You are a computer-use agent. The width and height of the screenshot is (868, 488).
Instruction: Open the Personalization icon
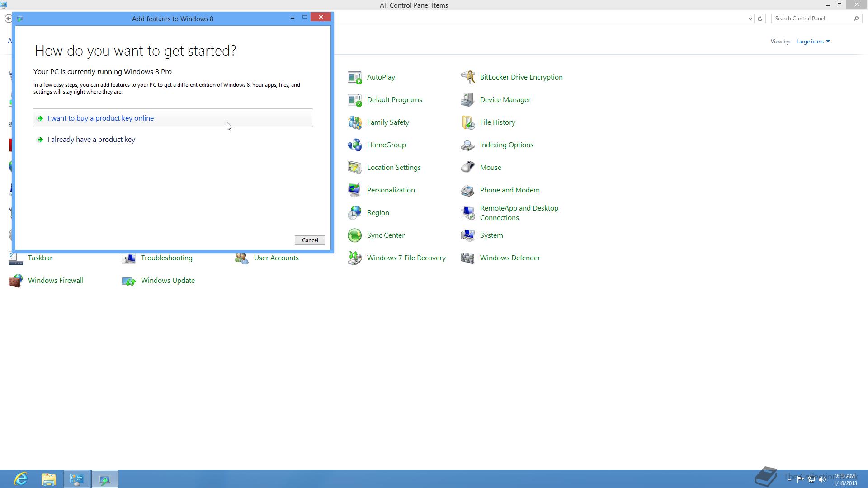tap(355, 190)
